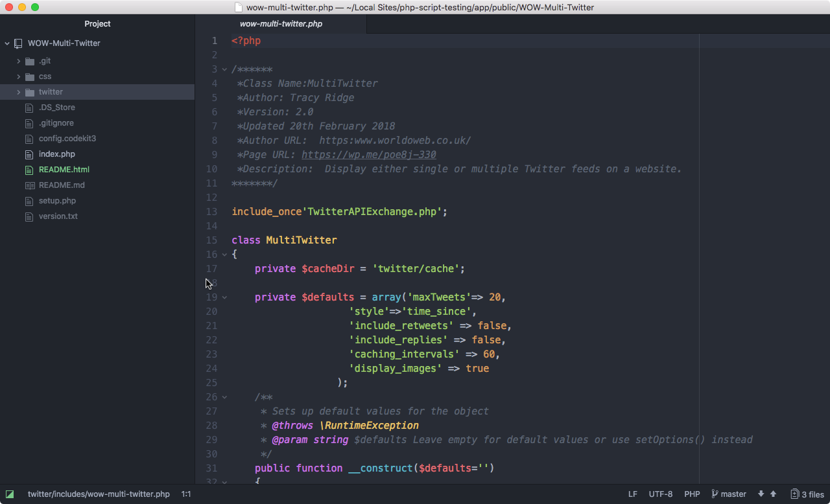Click the .gitignore file icon in the sidebar
830x504 pixels.
(x=29, y=122)
